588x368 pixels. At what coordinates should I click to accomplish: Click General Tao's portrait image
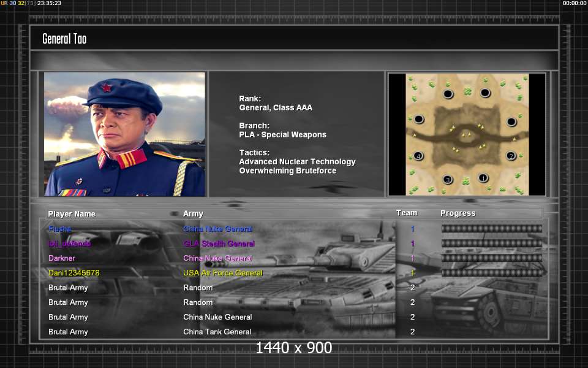pos(124,134)
